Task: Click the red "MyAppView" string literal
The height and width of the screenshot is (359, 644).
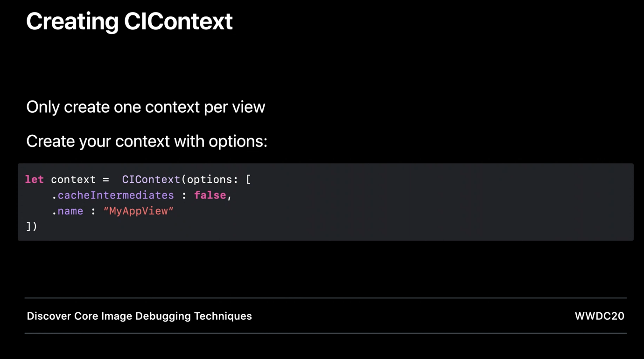Action: [139, 211]
